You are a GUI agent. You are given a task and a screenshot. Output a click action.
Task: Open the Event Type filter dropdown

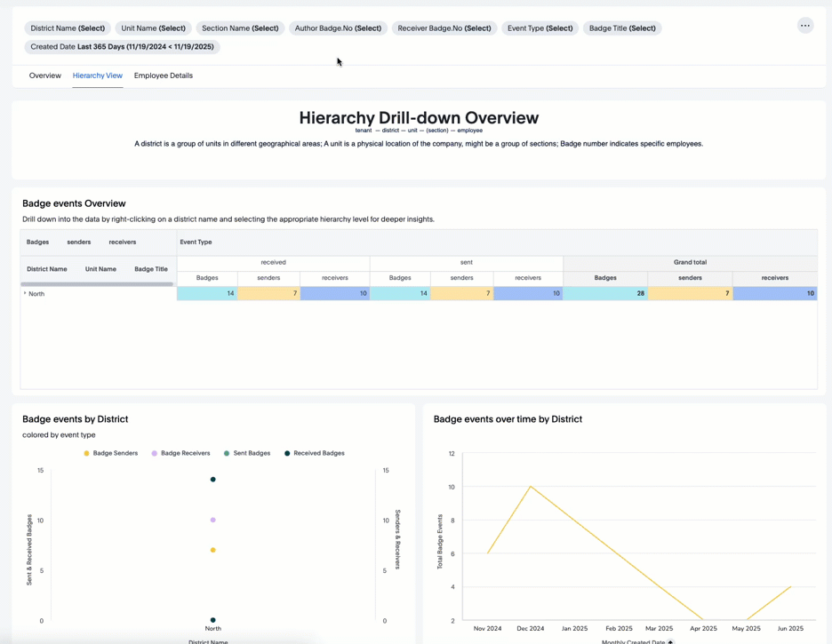540,28
